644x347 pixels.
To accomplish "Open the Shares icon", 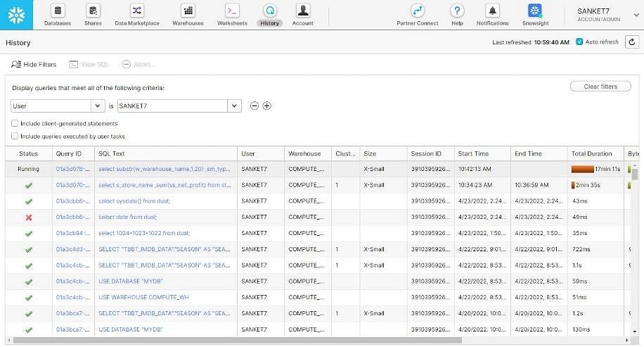I will coord(93,11).
